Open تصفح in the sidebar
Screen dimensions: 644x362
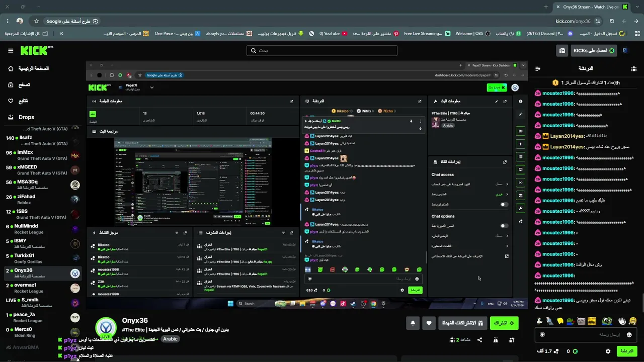(19, 84)
